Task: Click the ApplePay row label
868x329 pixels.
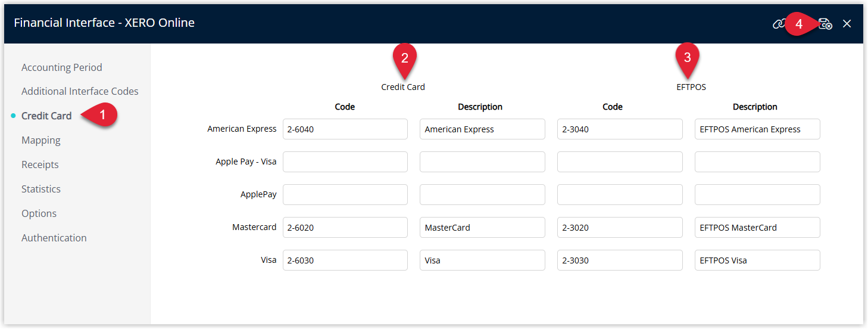Action: pyautogui.click(x=258, y=194)
